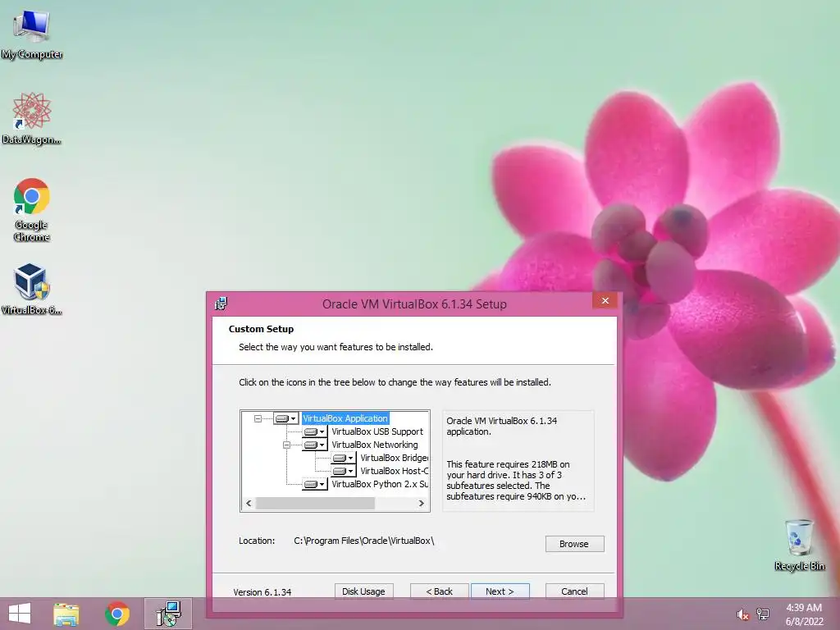Open the Google Chrome desktop shortcut
The width and height of the screenshot is (840, 630).
(x=32, y=209)
